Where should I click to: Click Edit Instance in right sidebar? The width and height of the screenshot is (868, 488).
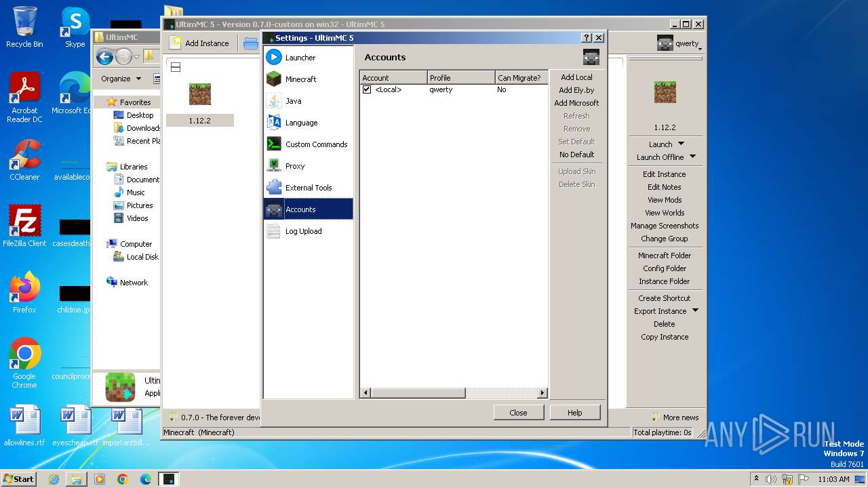tap(665, 174)
